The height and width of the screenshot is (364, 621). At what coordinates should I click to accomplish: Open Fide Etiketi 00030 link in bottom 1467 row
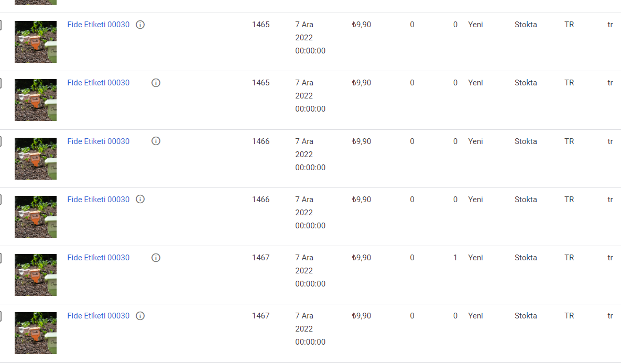98,316
